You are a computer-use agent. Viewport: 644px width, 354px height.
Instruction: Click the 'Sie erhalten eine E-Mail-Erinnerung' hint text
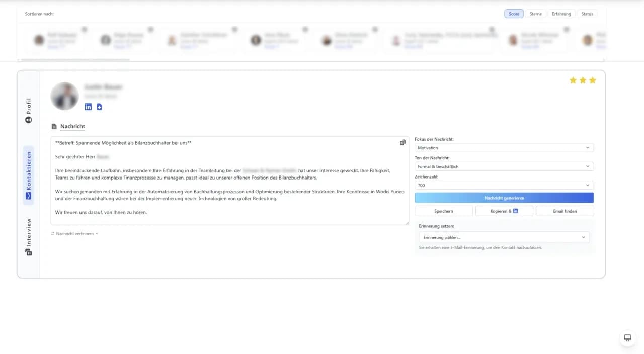[x=480, y=248]
